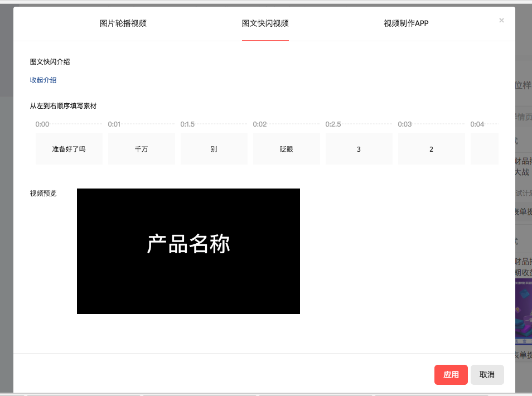Image resolution: width=532 pixels, height=396 pixels.
Task: Click the partially visible slot at 0:04
Action: pos(484,149)
